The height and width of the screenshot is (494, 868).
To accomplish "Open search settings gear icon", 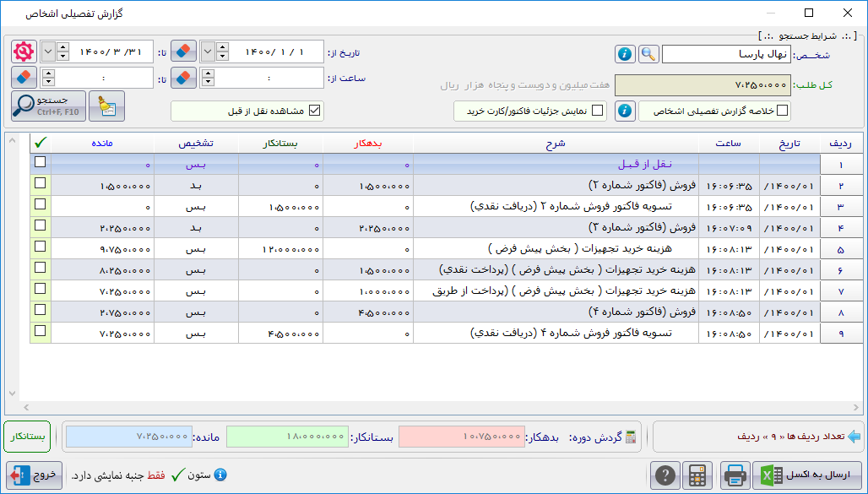I will click(x=24, y=52).
